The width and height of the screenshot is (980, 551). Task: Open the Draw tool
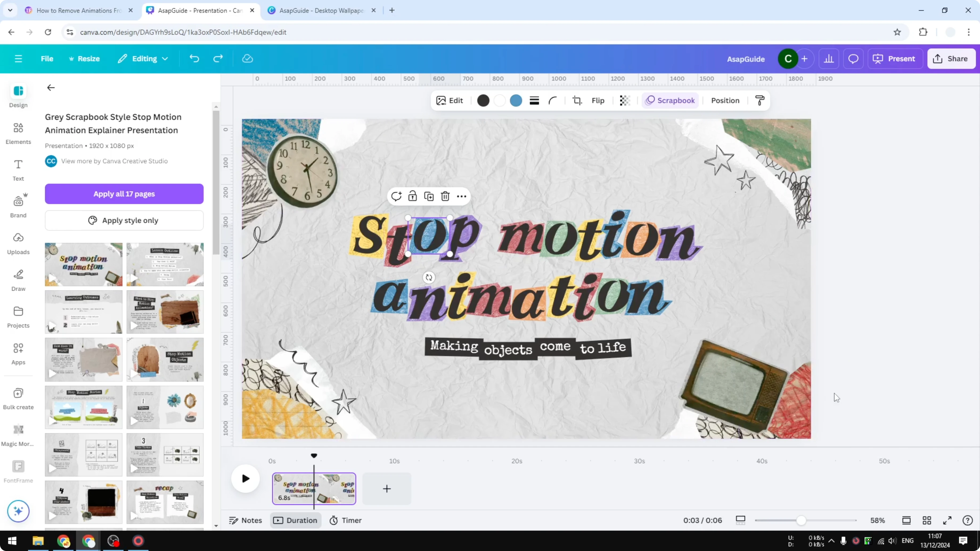point(18,279)
